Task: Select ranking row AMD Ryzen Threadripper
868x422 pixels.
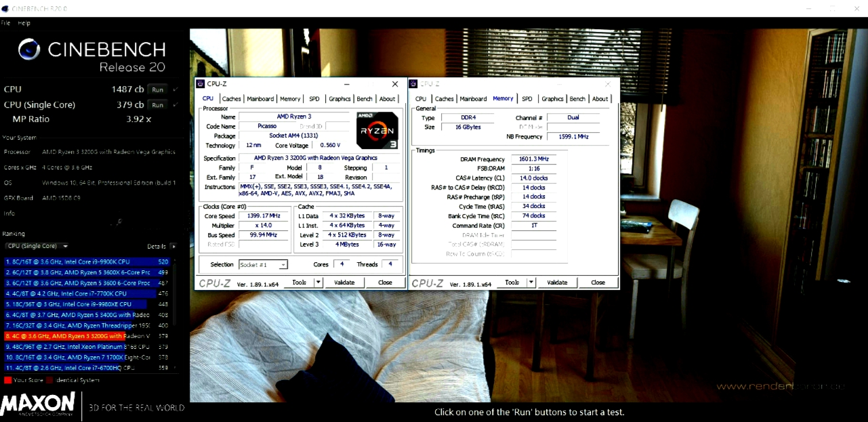Action: [x=87, y=325]
